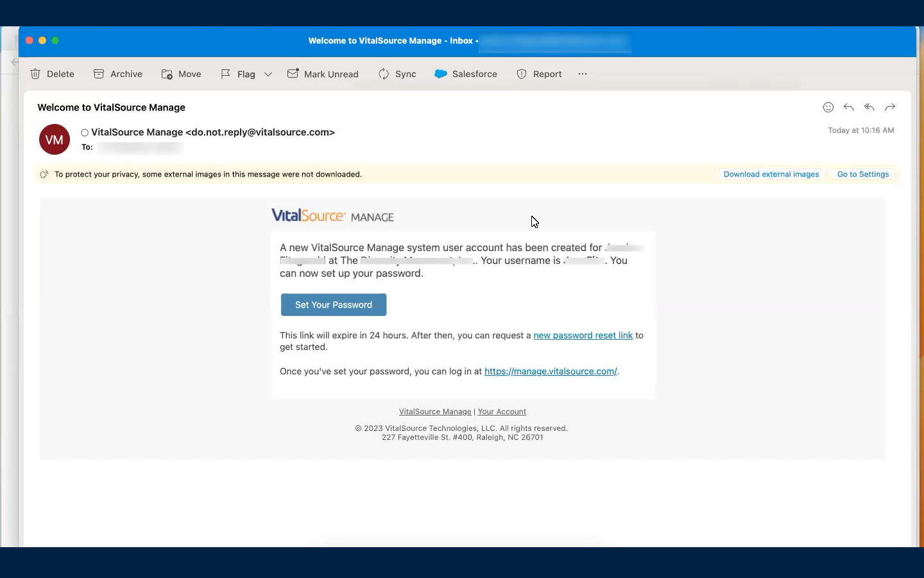Click the VM sender avatar
The width and height of the screenshot is (924, 578).
(x=55, y=139)
